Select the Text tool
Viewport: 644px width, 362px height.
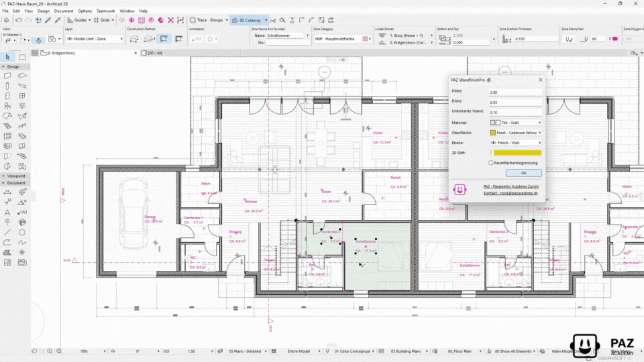coord(7,213)
